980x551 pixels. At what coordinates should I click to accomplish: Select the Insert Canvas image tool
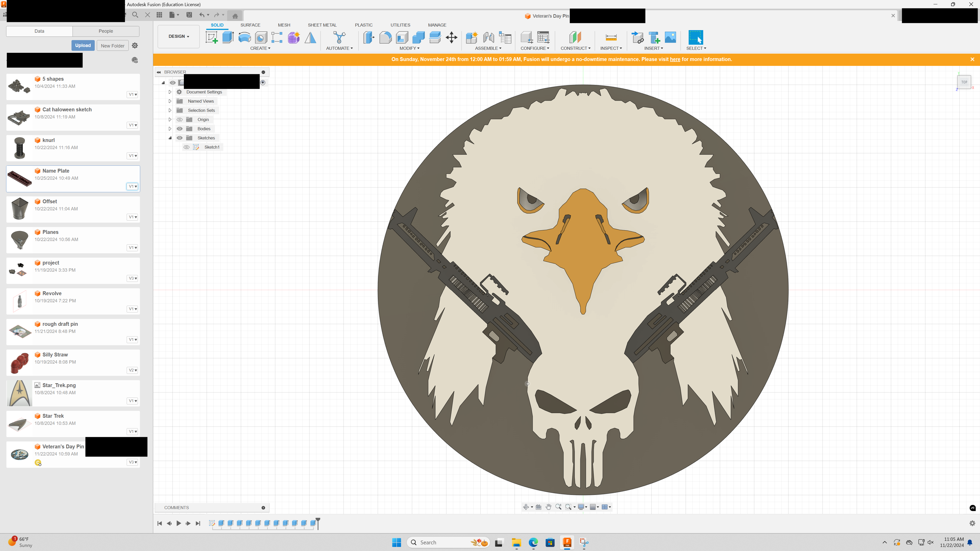click(x=670, y=37)
